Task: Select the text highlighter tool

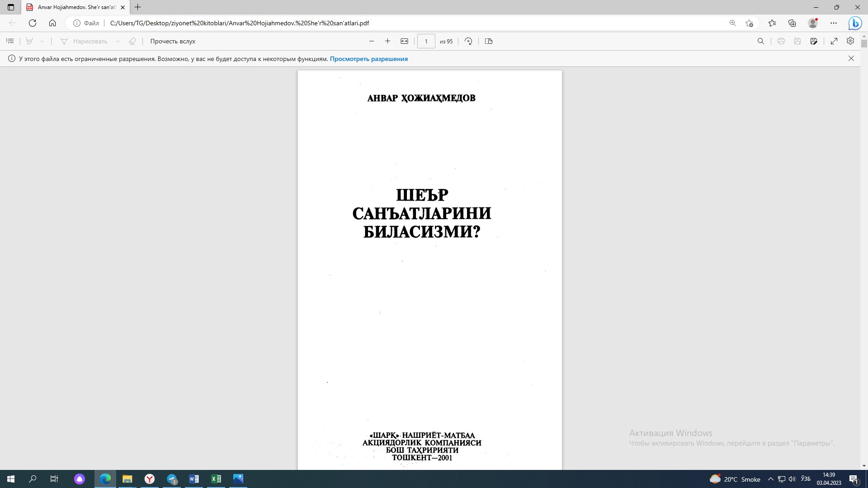Action: (29, 41)
